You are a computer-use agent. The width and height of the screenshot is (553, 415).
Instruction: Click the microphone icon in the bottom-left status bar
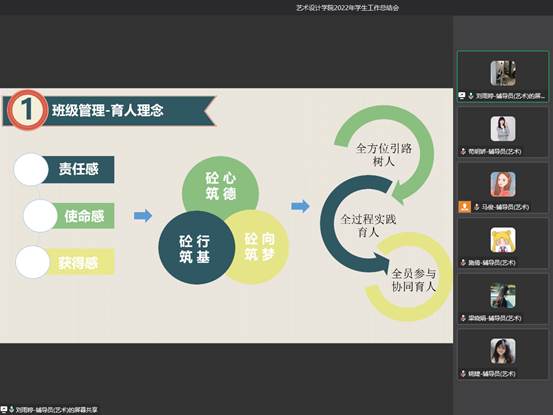(x=11, y=409)
